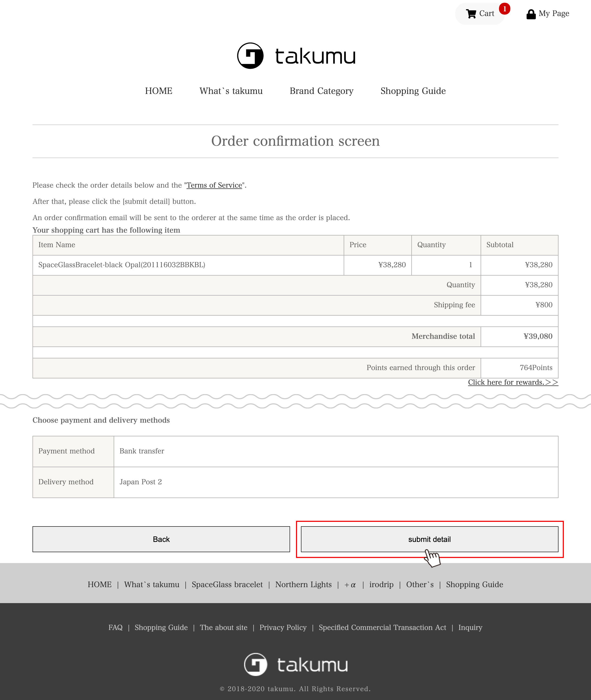Click here for rewards link
591x700 pixels.
click(x=513, y=382)
